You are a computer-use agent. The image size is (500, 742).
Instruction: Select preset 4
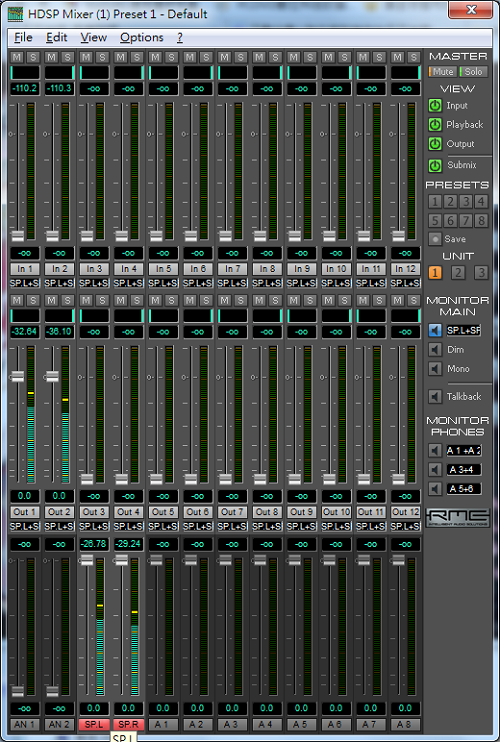pyautogui.click(x=482, y=202)
